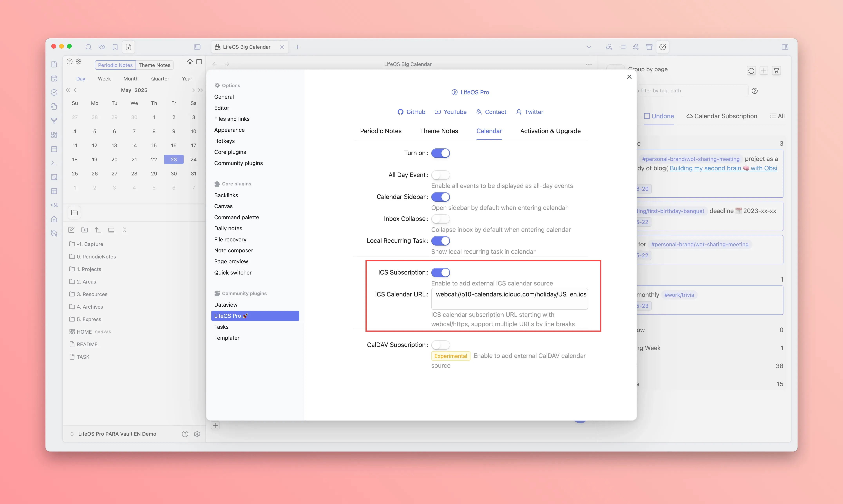Click the filter funnel icon in task panel
The image size is (843, 504).
coord(776,71)
